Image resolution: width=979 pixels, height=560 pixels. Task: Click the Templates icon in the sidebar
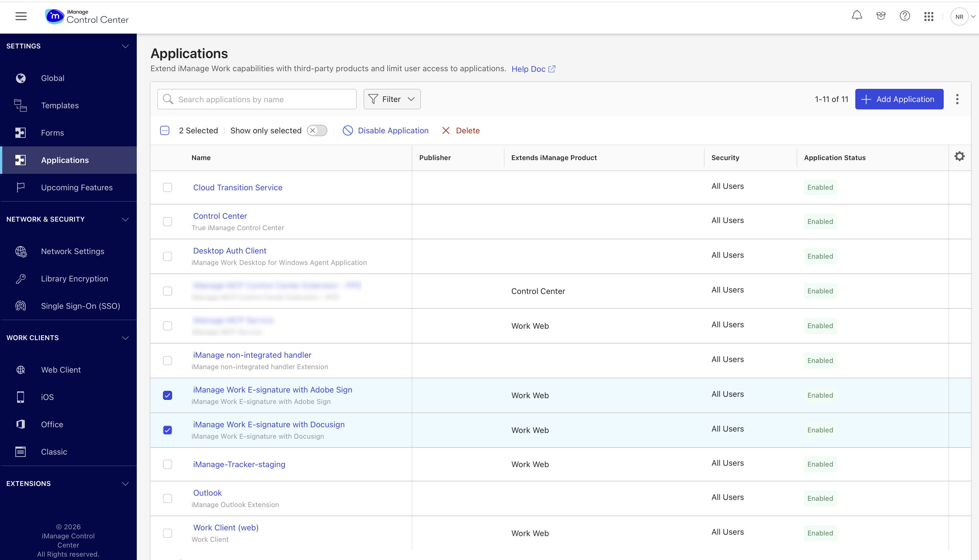tap(21, 105)
